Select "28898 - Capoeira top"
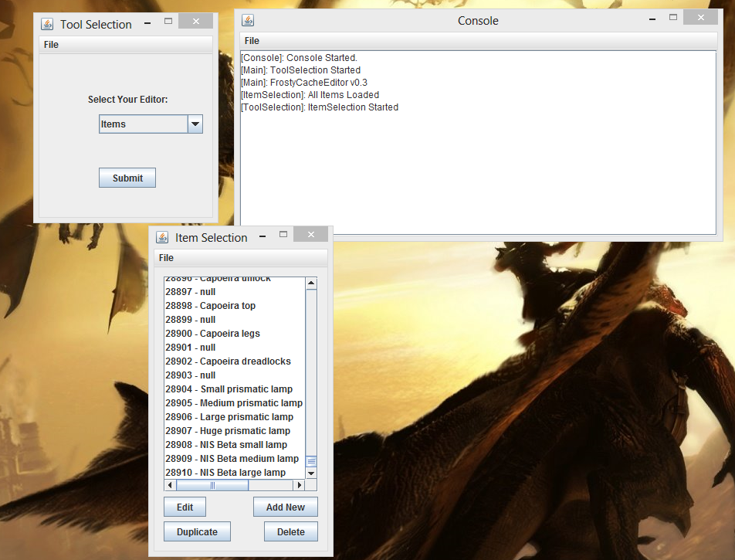 point(235,306)
